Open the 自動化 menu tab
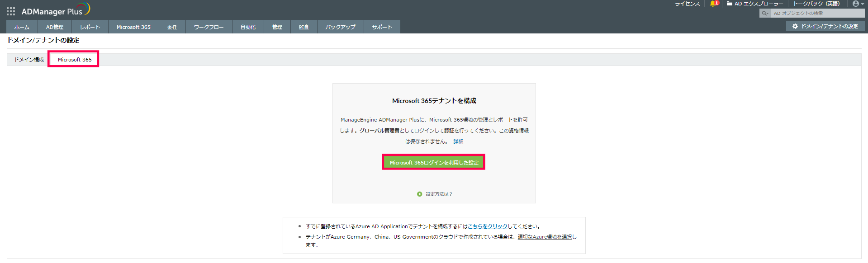The height and width of the screenshot is (263, 868). coord(248,27)
